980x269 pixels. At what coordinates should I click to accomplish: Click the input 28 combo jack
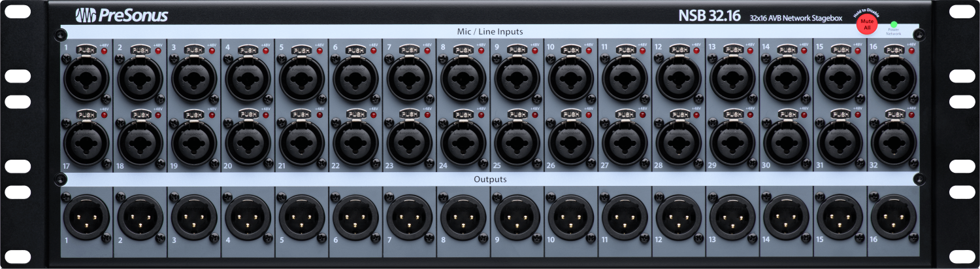click(679, 143)
